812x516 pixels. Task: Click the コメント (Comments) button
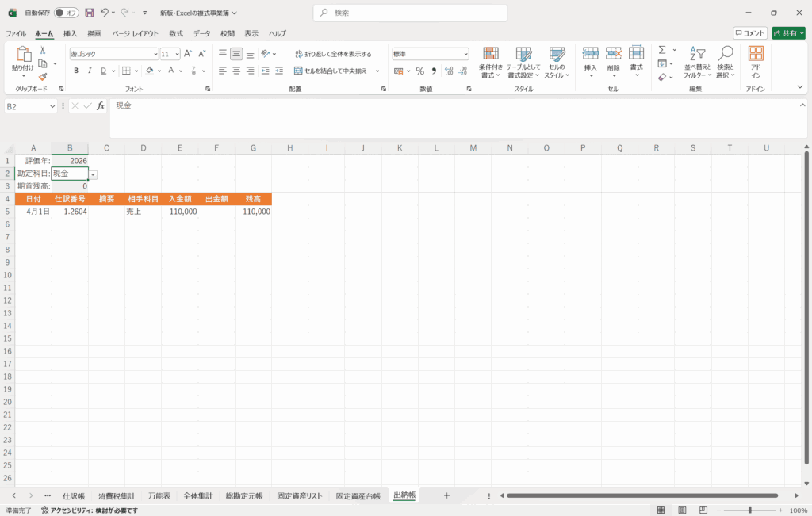coord(749,33)
